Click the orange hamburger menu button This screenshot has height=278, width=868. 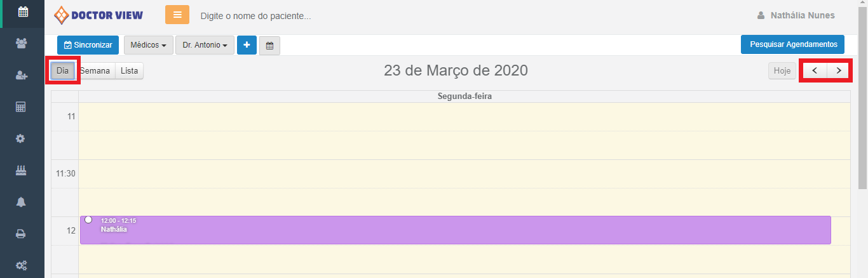coord(177,15)
